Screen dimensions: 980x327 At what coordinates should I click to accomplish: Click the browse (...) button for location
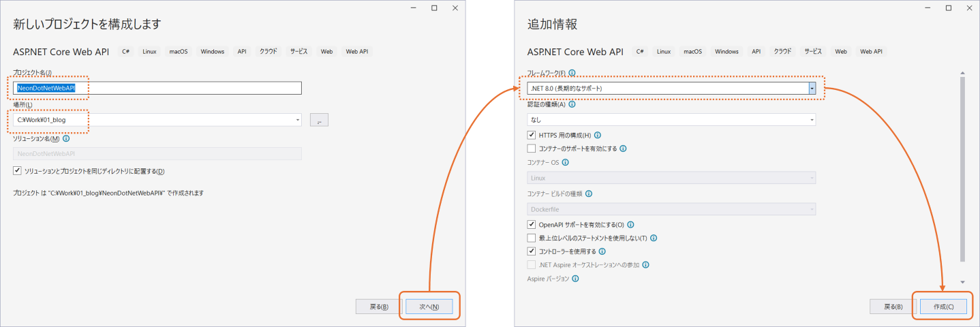coord(319,120)
